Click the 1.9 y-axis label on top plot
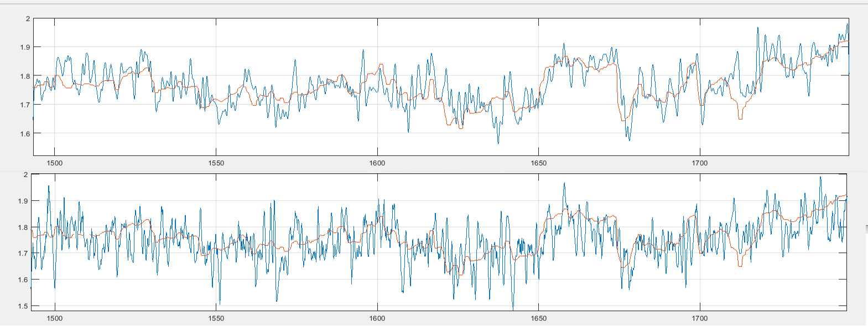This screenshot has width=868, height=326. 25,48
